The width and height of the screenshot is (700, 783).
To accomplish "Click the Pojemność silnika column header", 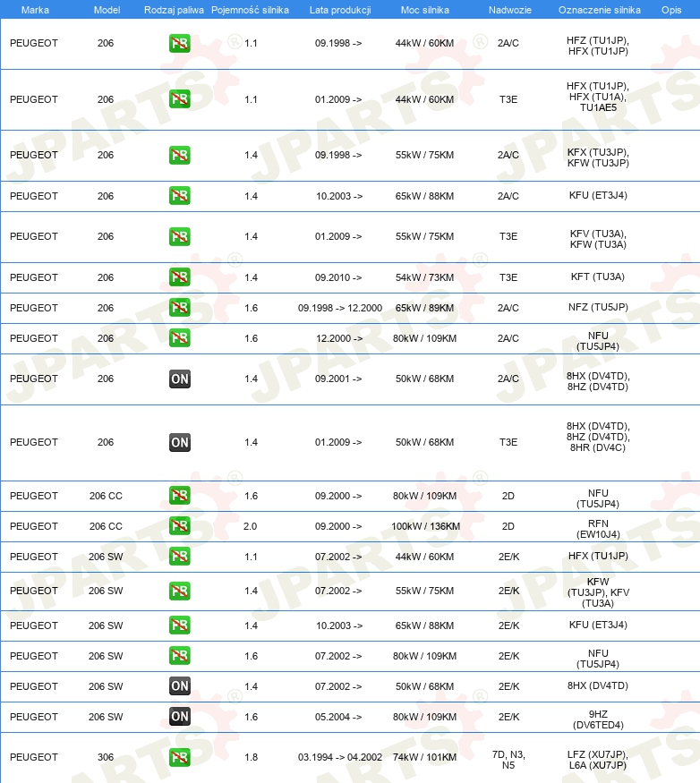I will pos(250,10).
